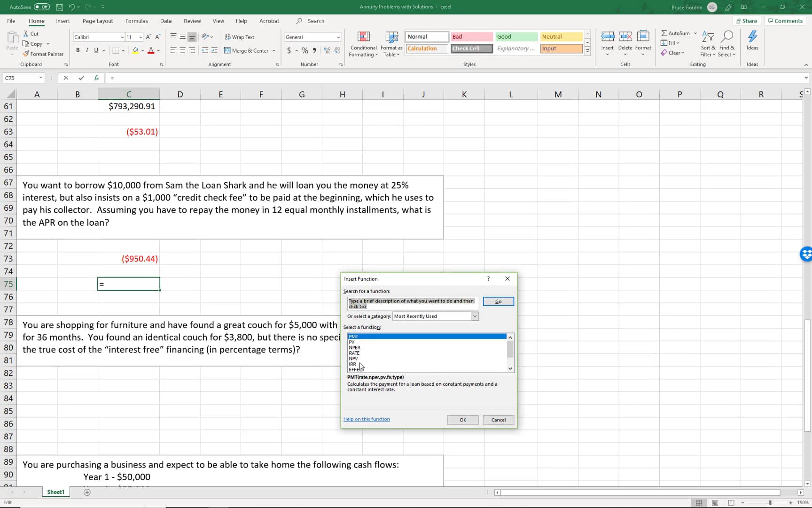Open the Formulas ribbon tab

point(136,21)
